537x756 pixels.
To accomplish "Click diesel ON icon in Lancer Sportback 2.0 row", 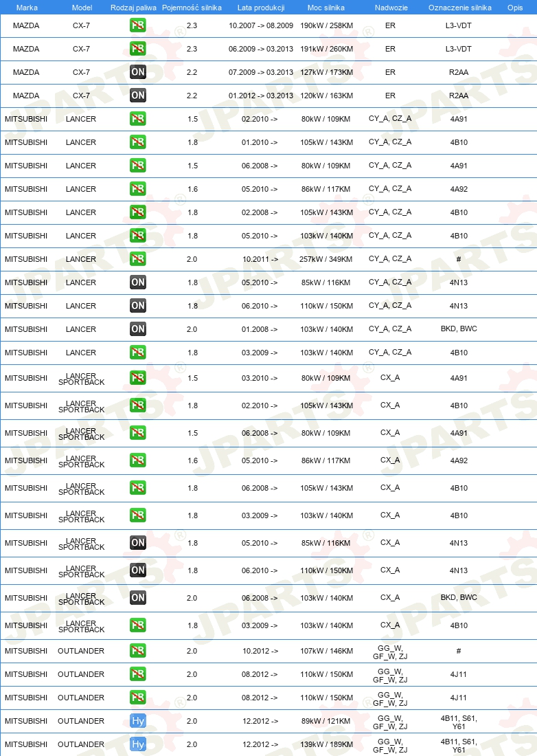I will (x=138, y=598).
